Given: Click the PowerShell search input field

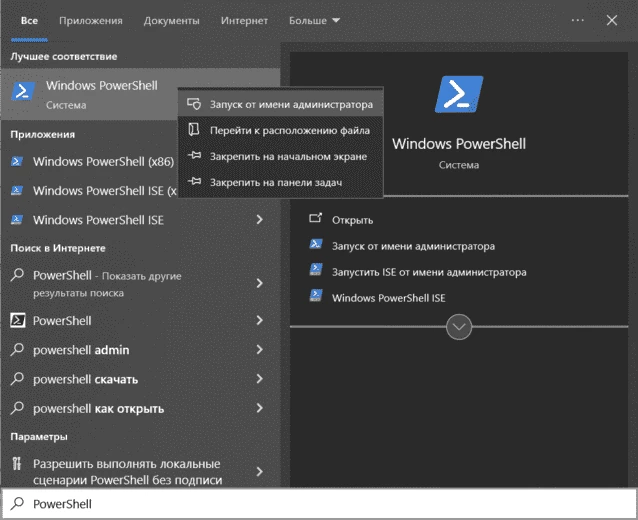Looking at the screenshot, I should (320, 504).
